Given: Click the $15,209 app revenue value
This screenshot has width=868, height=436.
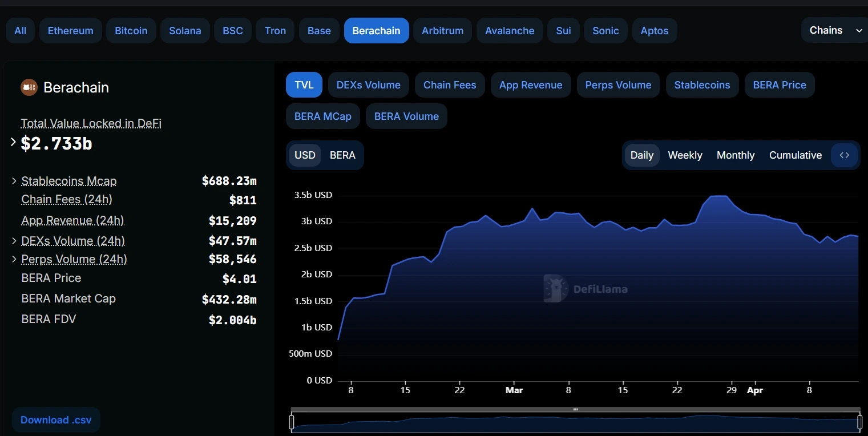Looking at the screenshot, I should [x=233, y=221].
